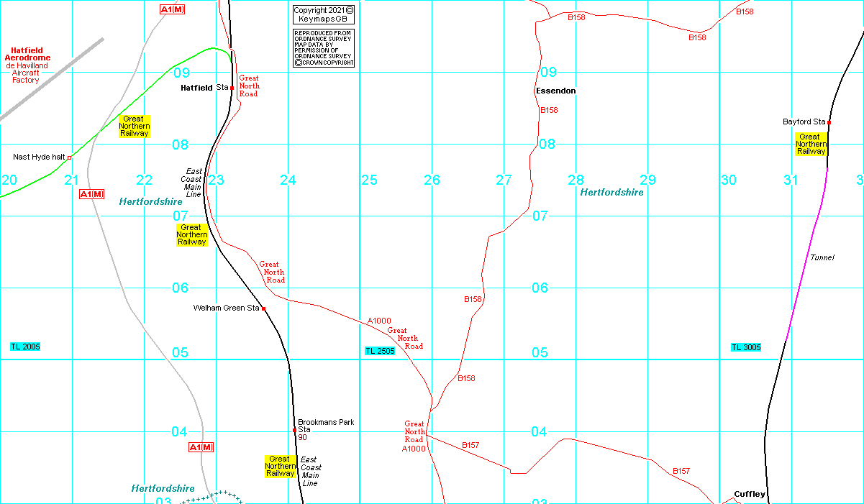Open the TL 2005 map tile label

[25, 347]
